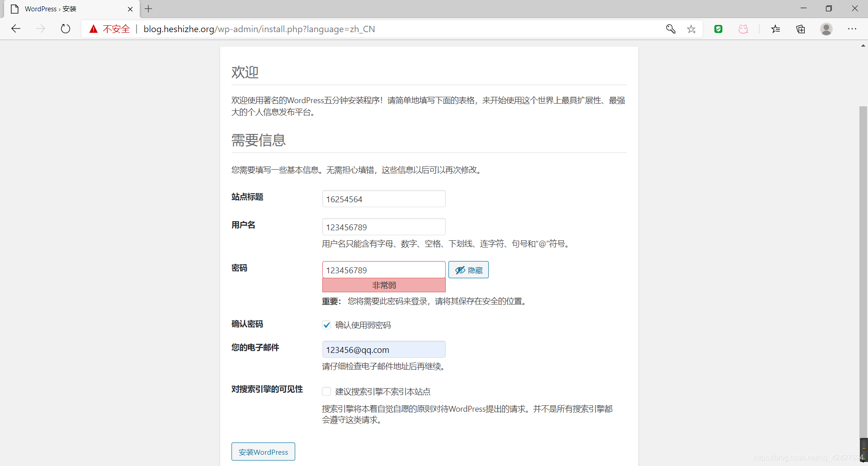Click the page vertical scrollbar thumb
The width and height of the screenshot is (868, 466).
[863, 271]
